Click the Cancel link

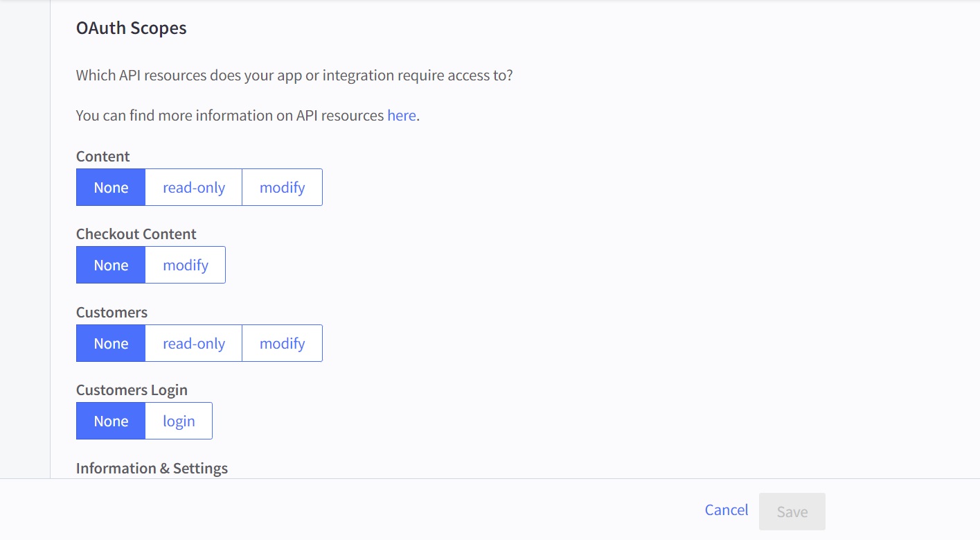click(x=727, y=510)
